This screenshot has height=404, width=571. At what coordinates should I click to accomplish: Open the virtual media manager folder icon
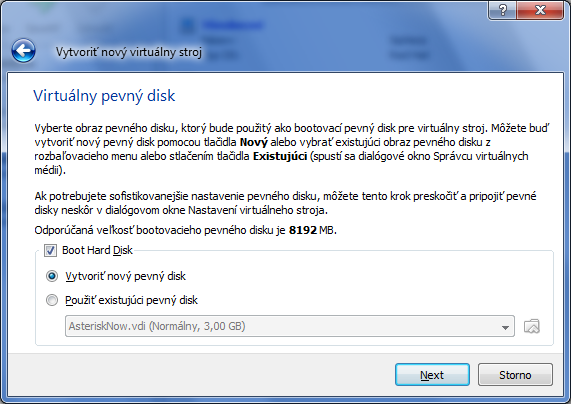tap(532, 326)
